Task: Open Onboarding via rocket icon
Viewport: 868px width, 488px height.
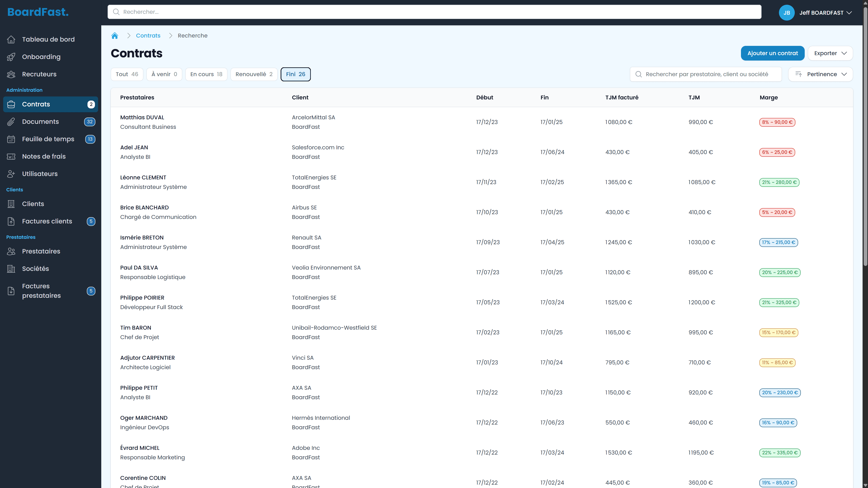Action: [x=11, y=57]
